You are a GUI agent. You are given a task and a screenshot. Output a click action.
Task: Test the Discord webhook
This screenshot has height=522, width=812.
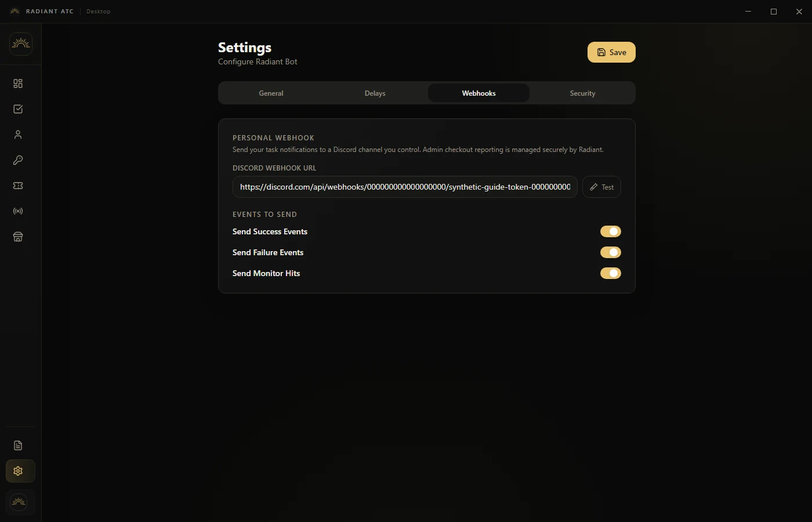(601, 187)
